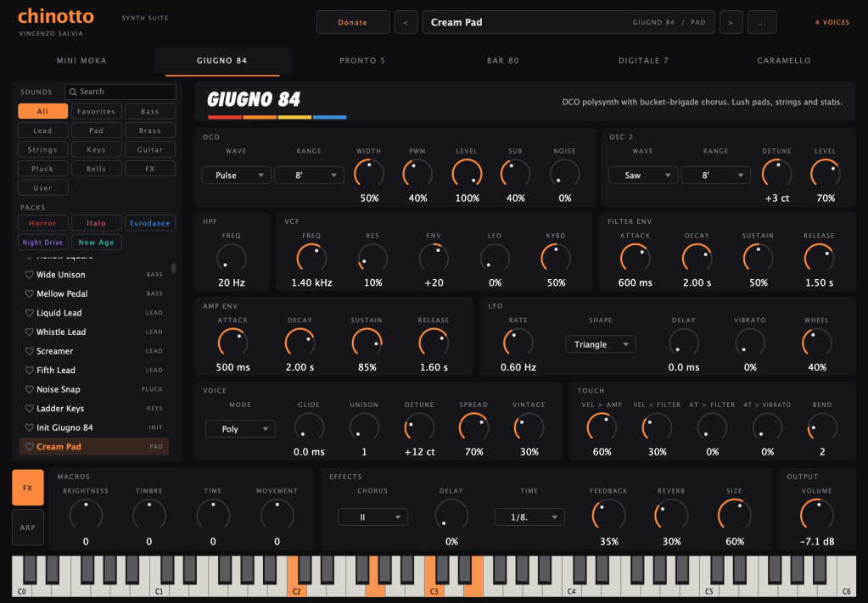Click the Cream Pad preset name display
868x603 pixels.
pyautogui.click(x=568, y=23)
